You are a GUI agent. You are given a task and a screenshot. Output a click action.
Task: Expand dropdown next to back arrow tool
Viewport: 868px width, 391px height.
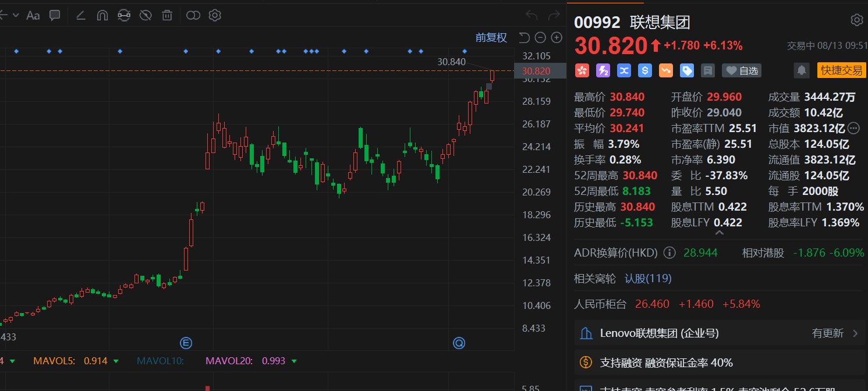tap(15, 15)
